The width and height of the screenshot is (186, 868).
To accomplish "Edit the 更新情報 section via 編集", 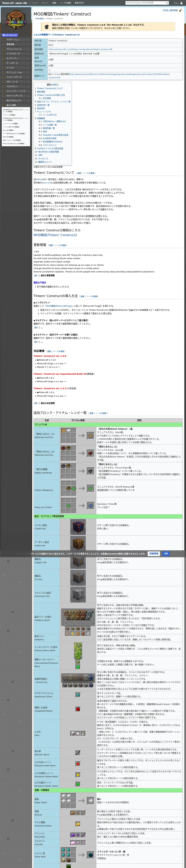I will [51, 245].
